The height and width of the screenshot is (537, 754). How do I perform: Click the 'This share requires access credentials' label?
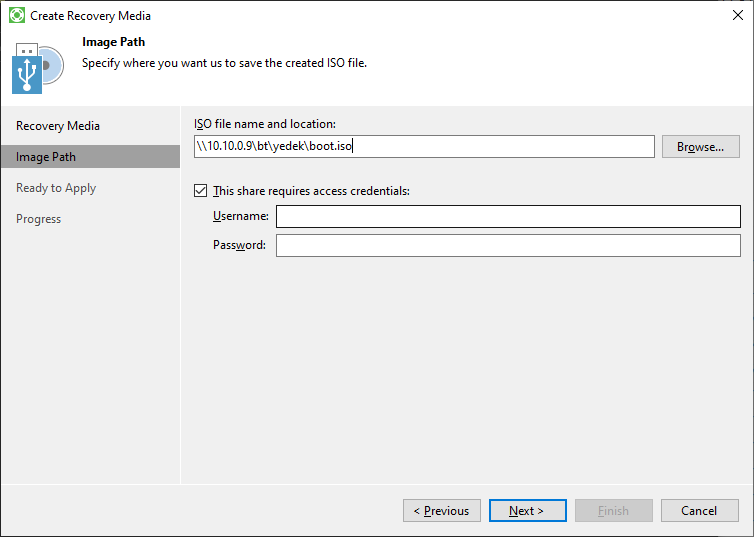(311, 191)
